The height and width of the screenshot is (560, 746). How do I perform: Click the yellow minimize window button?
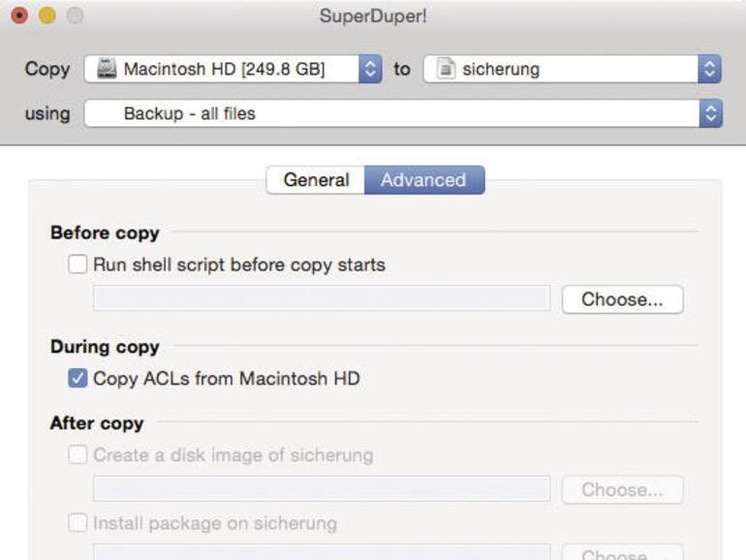click(47, 16)
